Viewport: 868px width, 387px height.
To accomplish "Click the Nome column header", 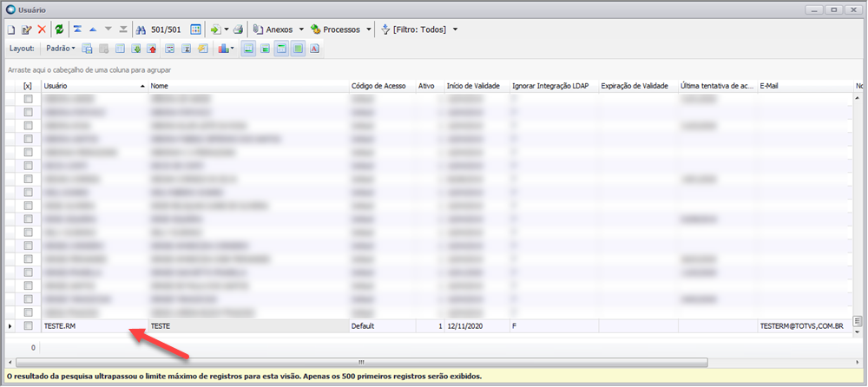I will 248,86.
